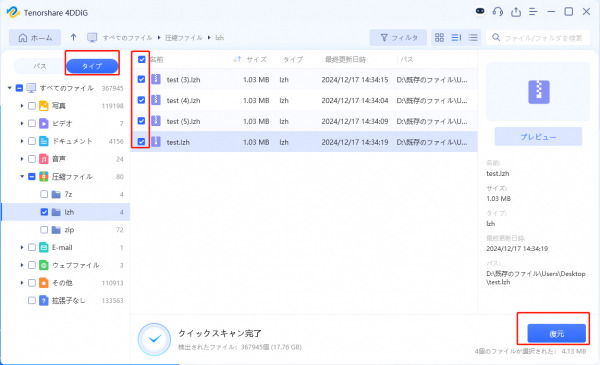Click the E-mail category icon
The image size is (600, 365).
[44, 247]
